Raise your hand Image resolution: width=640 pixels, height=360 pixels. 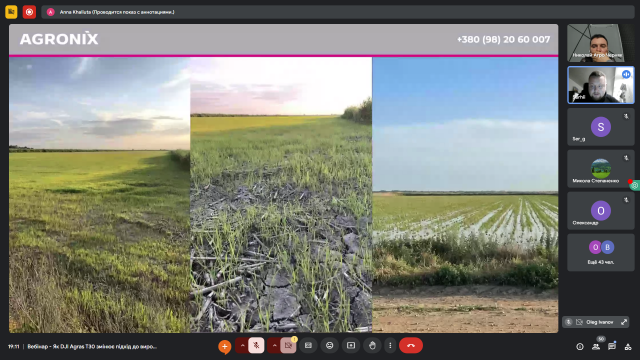click(372, 346)
